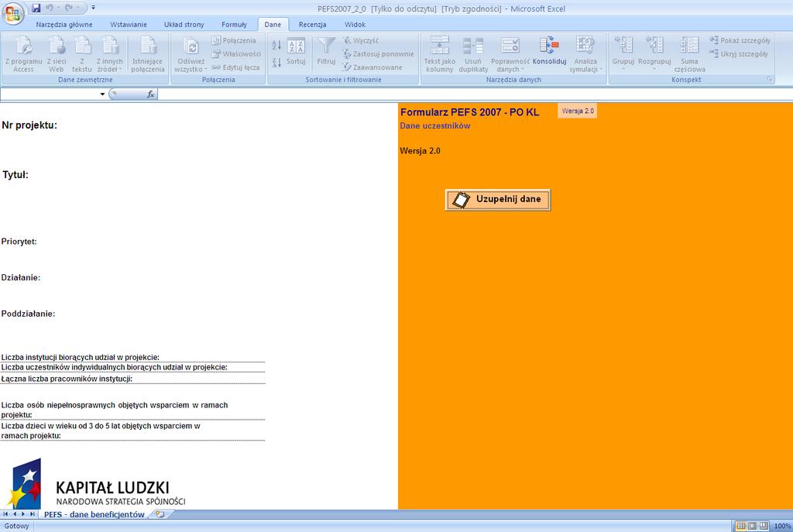The width and height of the screenshot is (793, 532).
Task: Click Pokaż szczegóły in Konspekt group
Action: click(740, 40)
